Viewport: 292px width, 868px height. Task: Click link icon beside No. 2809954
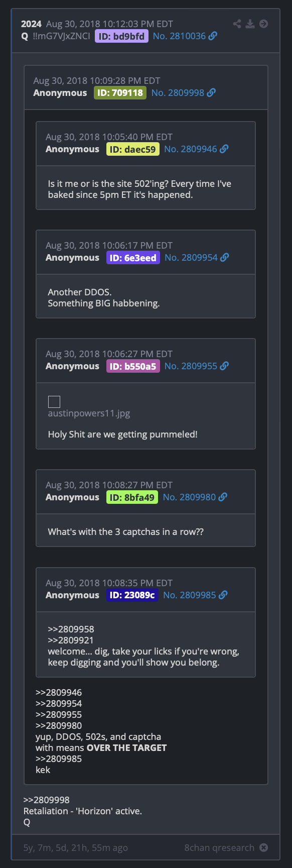point(225,258)
